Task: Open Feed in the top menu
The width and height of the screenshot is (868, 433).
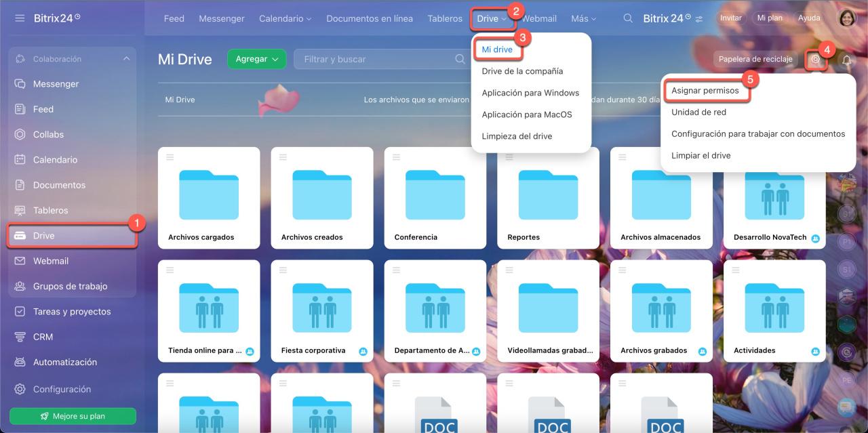Action: tap(174, 18)
